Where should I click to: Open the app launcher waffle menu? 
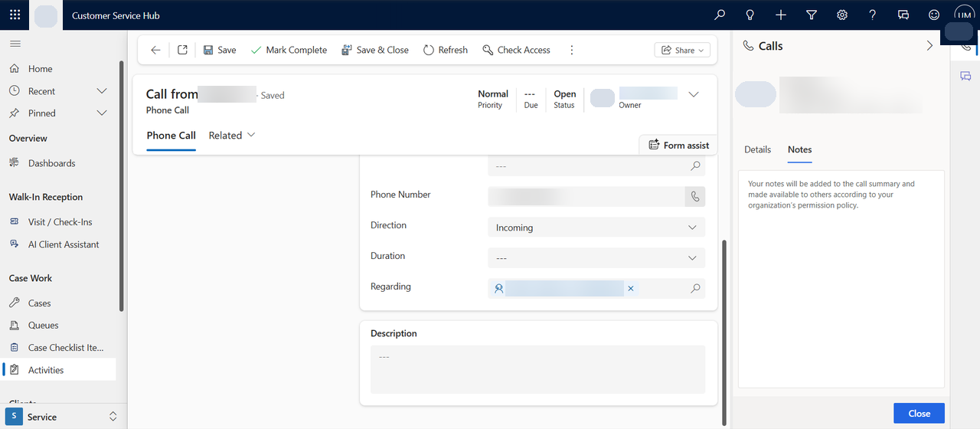pyautogui.click(x=15, y=15)
